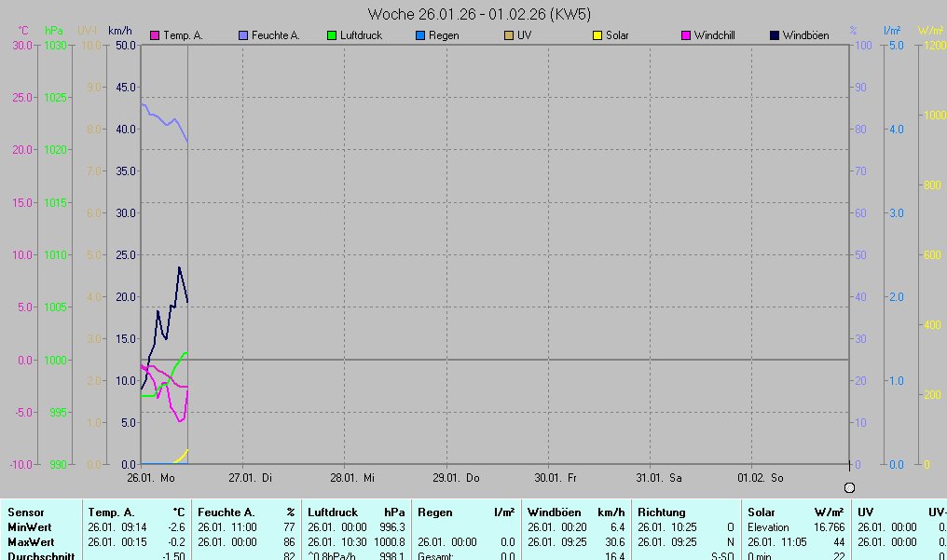Click the green Luftdruck legend swatch

coord(332,36)
